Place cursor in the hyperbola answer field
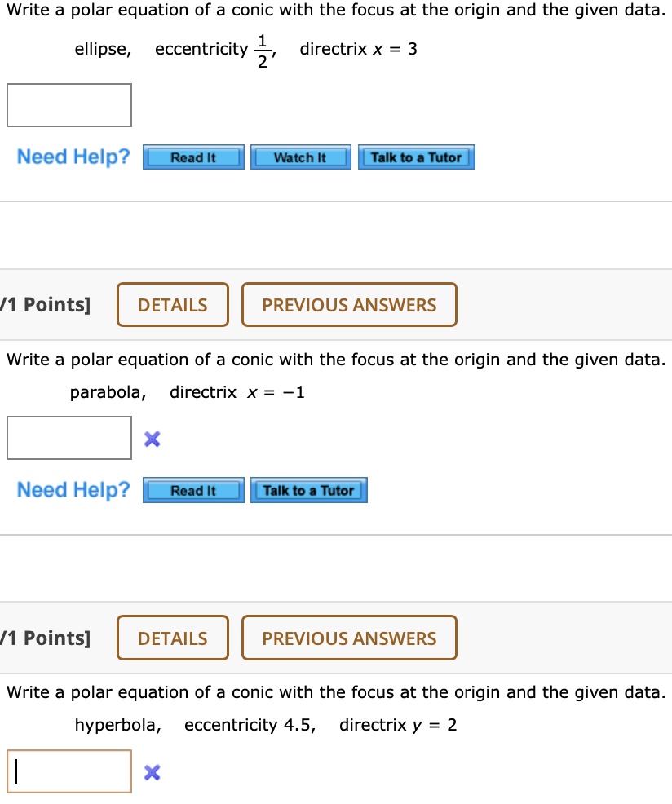The height and width of the screenshot is (804, 672). tap(69, 771)
